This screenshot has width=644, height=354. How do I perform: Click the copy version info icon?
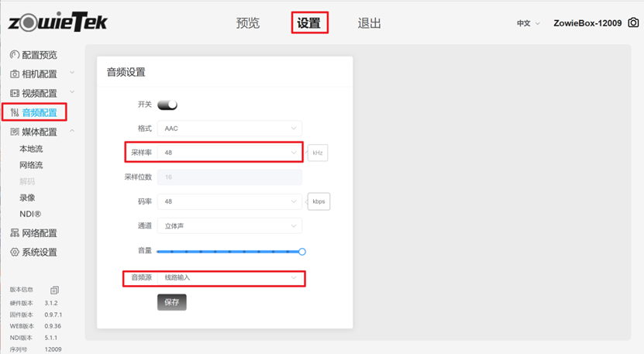coord(54,290)
